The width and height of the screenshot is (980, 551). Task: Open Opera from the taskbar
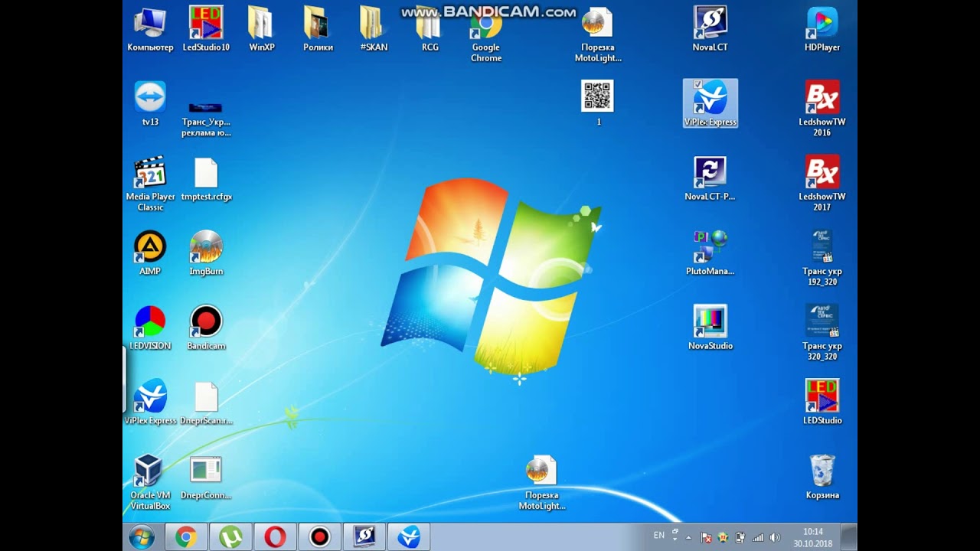pos(275,537)
